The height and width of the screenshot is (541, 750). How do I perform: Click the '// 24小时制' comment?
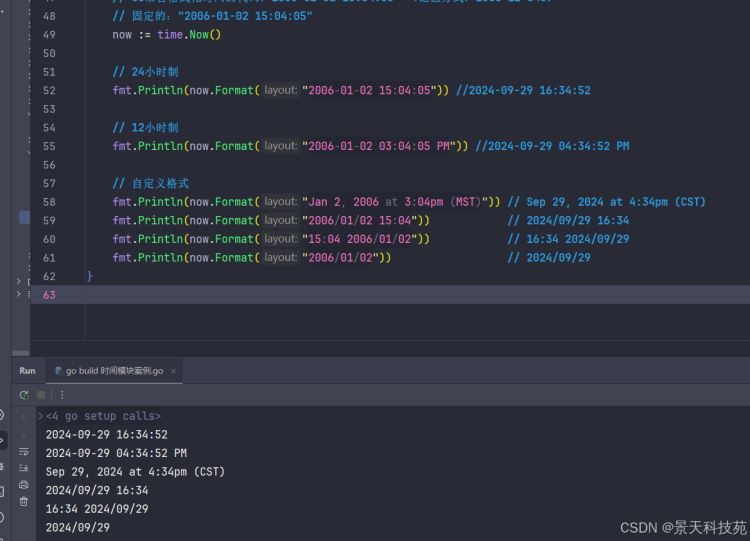pos(145,72)
